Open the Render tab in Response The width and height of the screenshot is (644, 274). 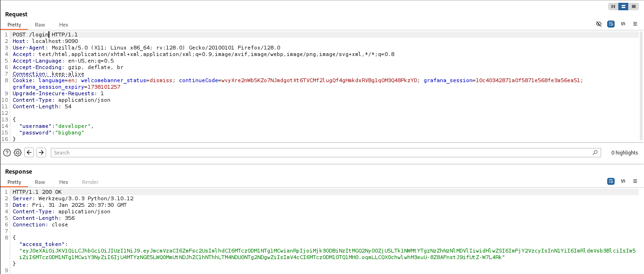90,182
